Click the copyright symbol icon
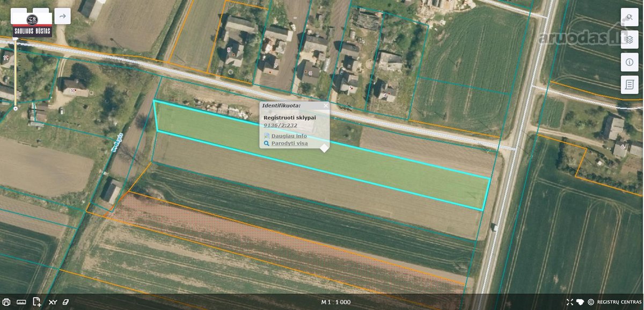Viewport: 644px width, 310px height. [x=591, y=302]
